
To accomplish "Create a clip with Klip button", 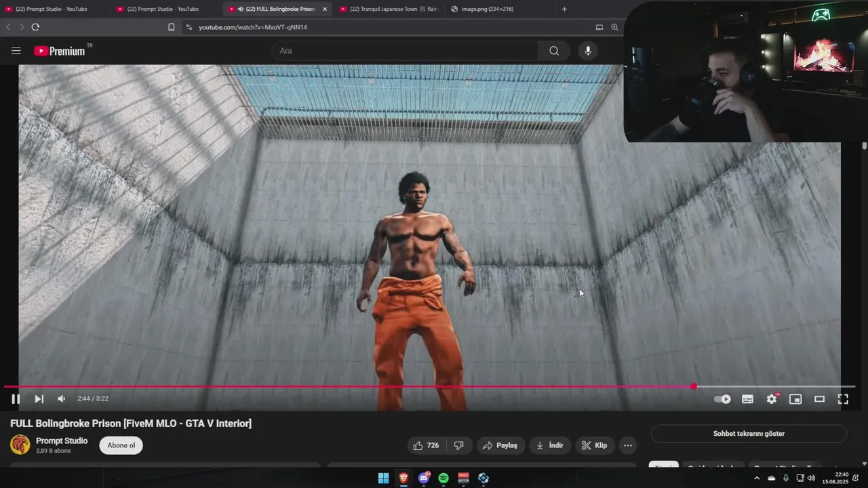I will (x=594, y=445).
